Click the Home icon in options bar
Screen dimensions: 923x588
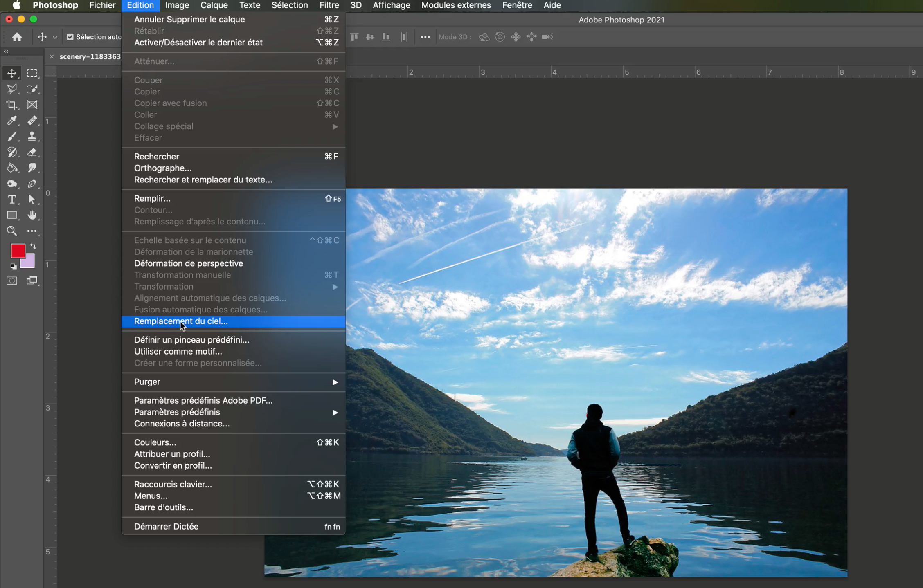coord(17,37)
